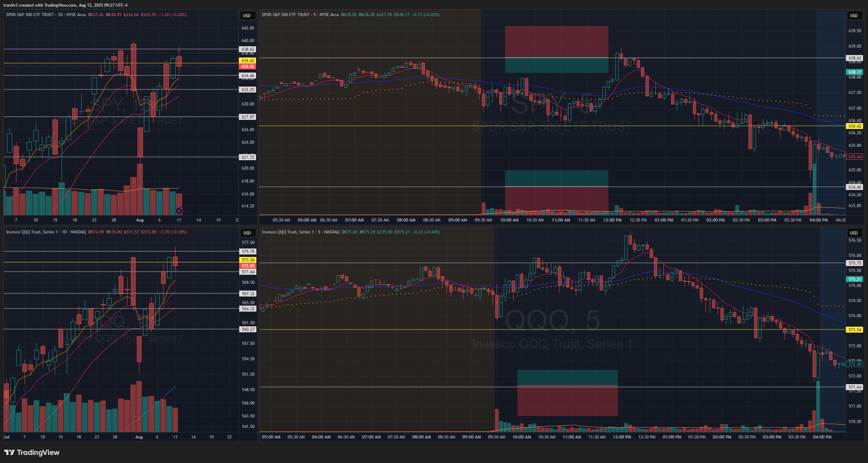Viewport: 868px width, 463px height.
Task: Click the Invesco QQQ Trust 1D chart title
Action: [32, 232]
